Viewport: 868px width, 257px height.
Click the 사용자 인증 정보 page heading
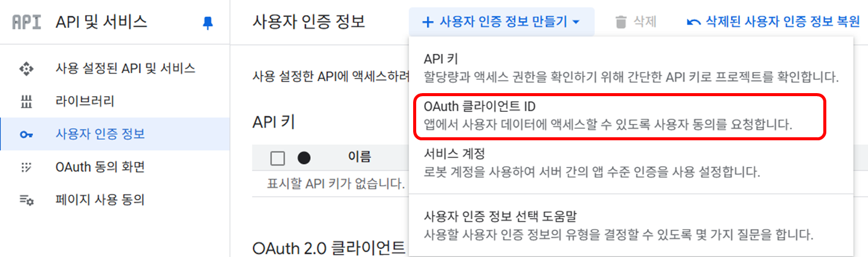309,22
